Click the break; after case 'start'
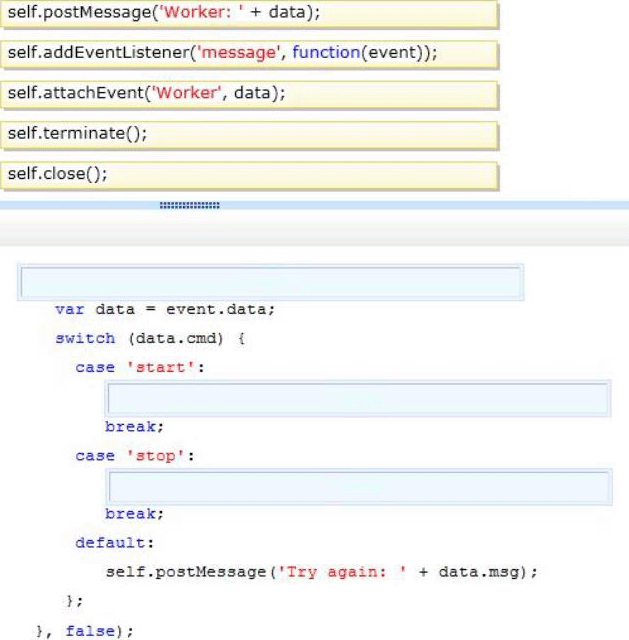Image resolution: width=629 pixels, height=640 pixels. coord(134,426)
